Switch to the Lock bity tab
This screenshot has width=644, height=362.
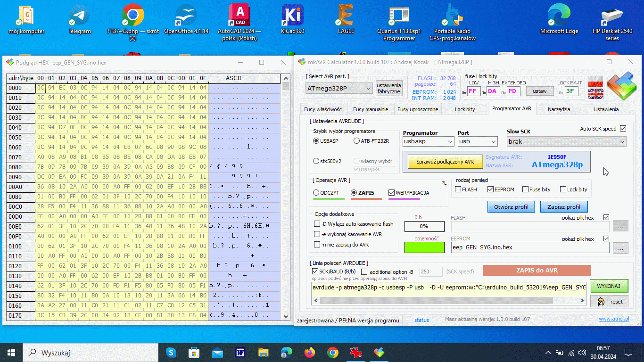pyautogui.click(x=464, y=109)
